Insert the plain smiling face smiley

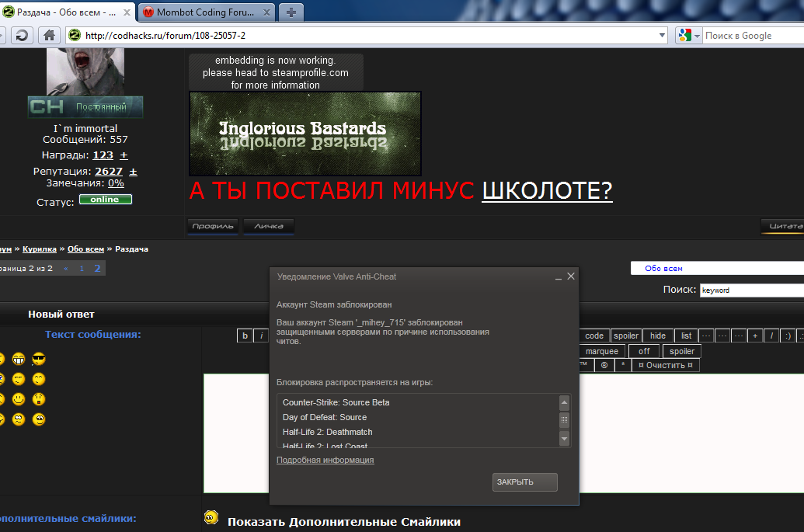tap(19, 398)
